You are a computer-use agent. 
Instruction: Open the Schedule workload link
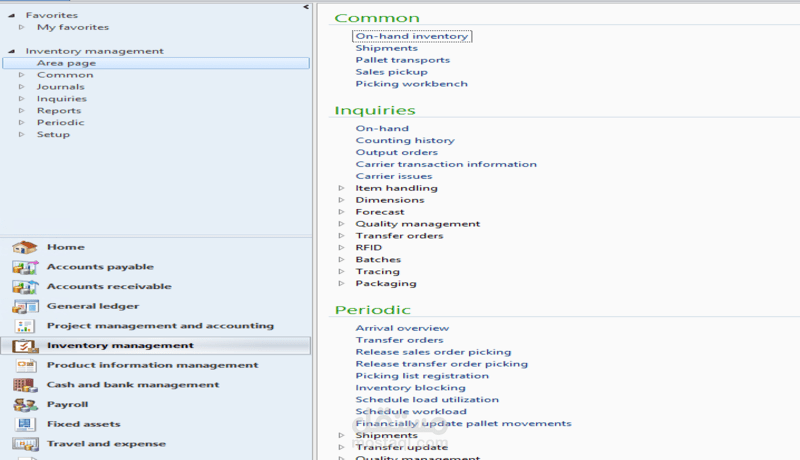[x=411, y=412]
